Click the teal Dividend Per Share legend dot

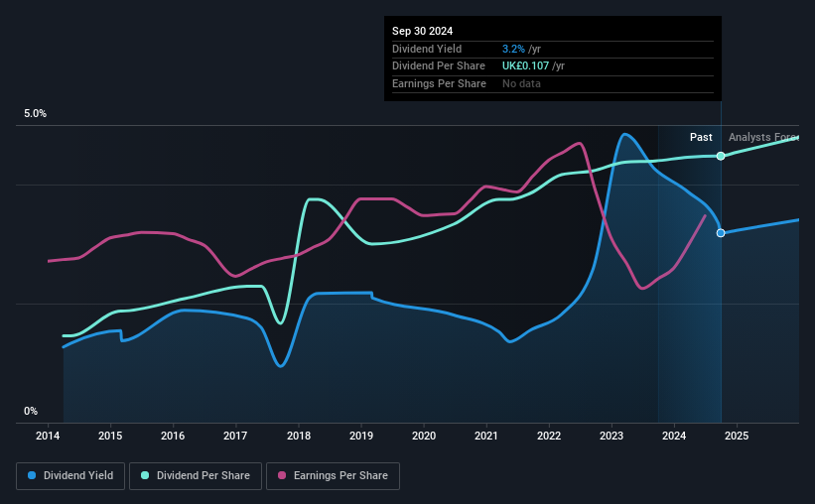[145, 475]
